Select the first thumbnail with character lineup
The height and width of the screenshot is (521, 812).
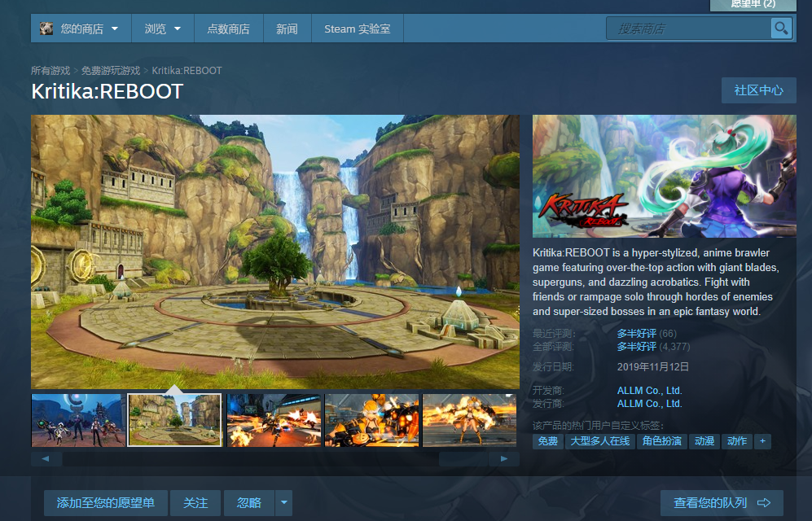point(78,419)
